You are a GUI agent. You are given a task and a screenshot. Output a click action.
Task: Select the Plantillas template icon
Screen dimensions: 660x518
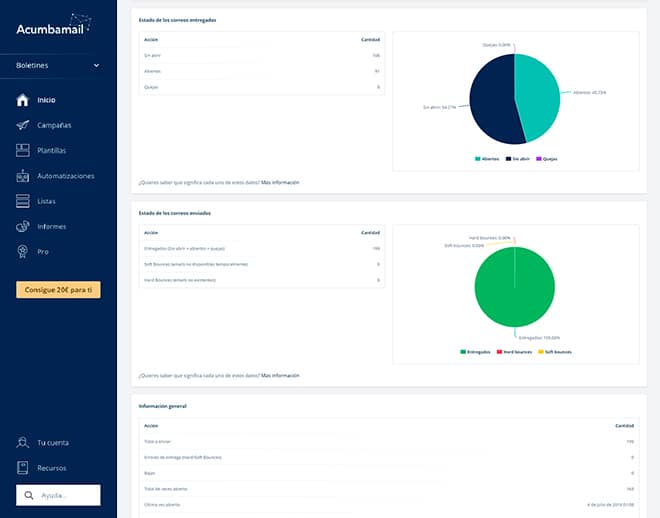coord(23,150)
